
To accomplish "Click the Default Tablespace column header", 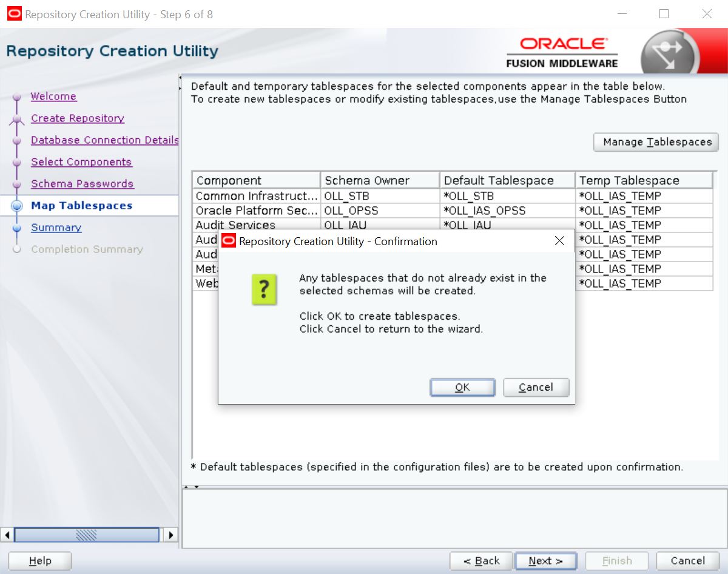I will click(507, 180).
